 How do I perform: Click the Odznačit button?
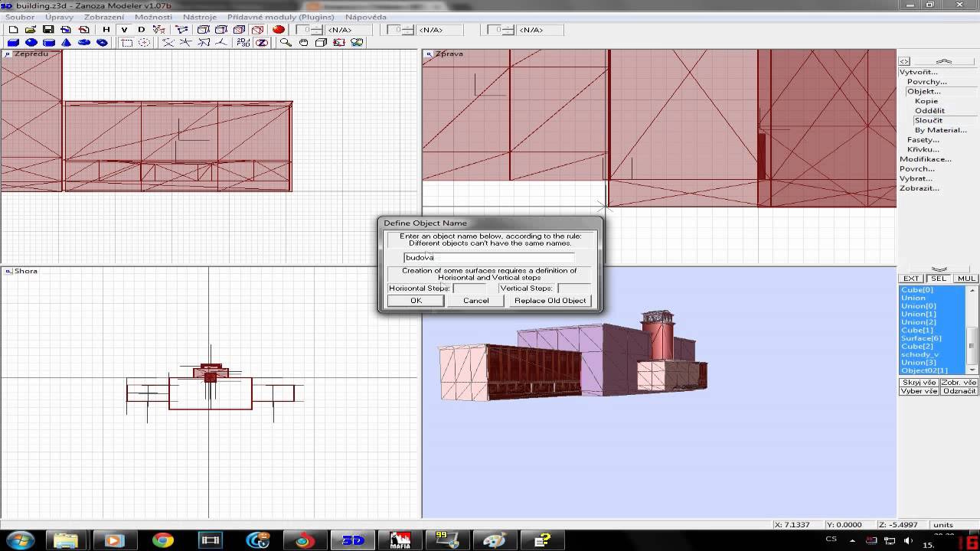tap(959, 391)
